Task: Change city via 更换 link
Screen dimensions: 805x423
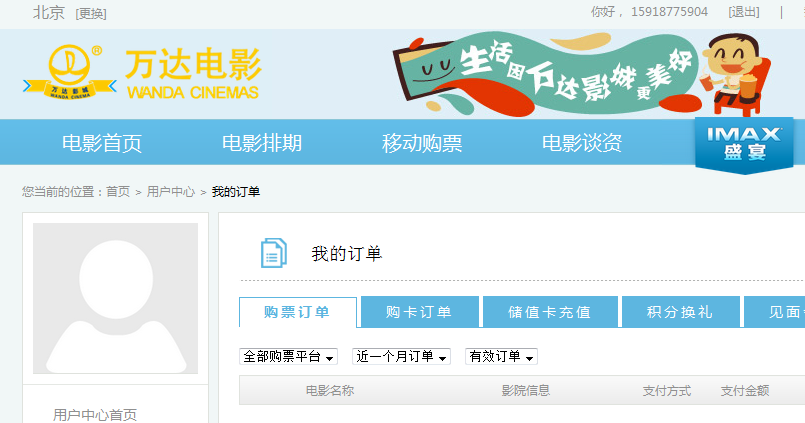Action: click(91, 14)
